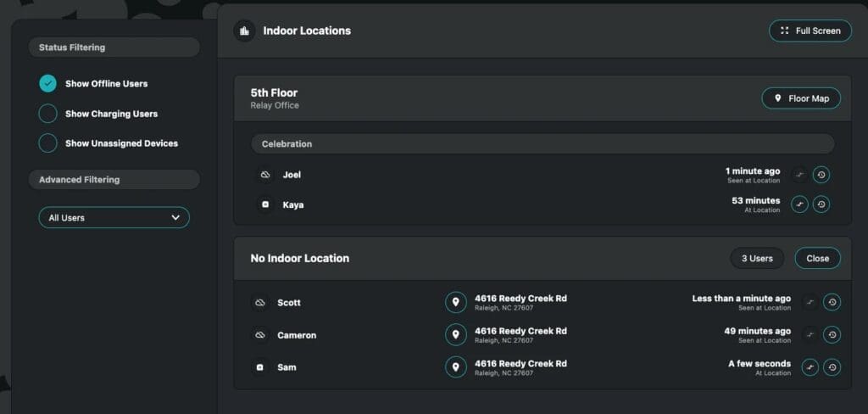Click the Relay Office subtitle

(x=275, y=105)
